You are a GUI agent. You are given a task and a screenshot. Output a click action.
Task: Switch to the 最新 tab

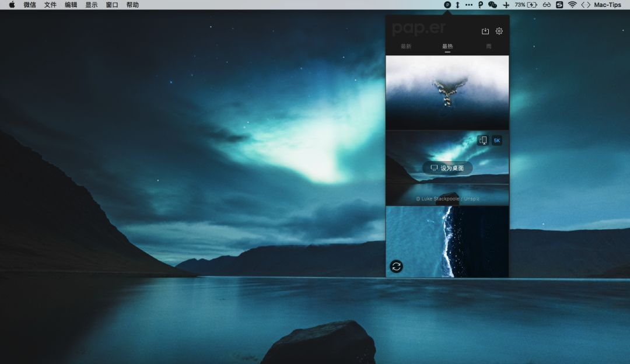point(406,46)
